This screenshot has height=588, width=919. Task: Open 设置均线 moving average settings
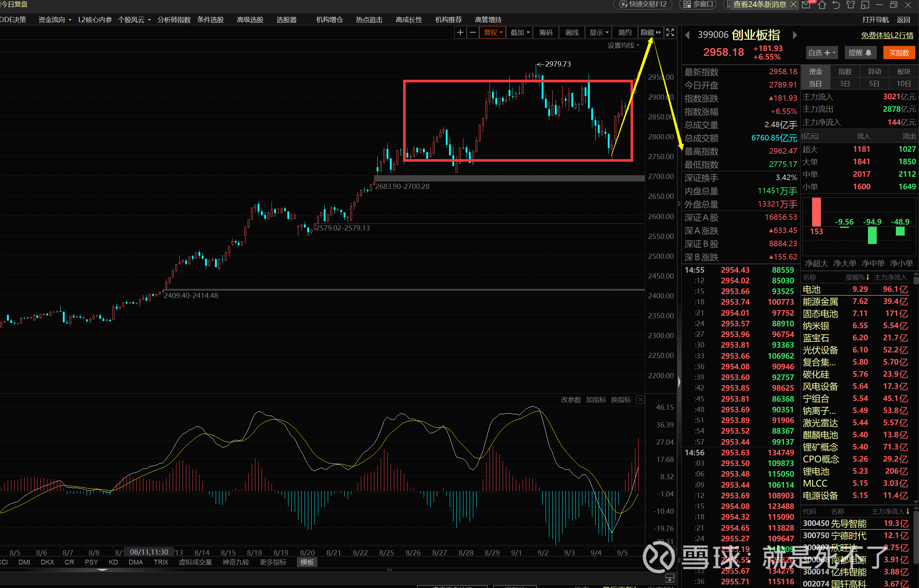[x=623, y=46]
